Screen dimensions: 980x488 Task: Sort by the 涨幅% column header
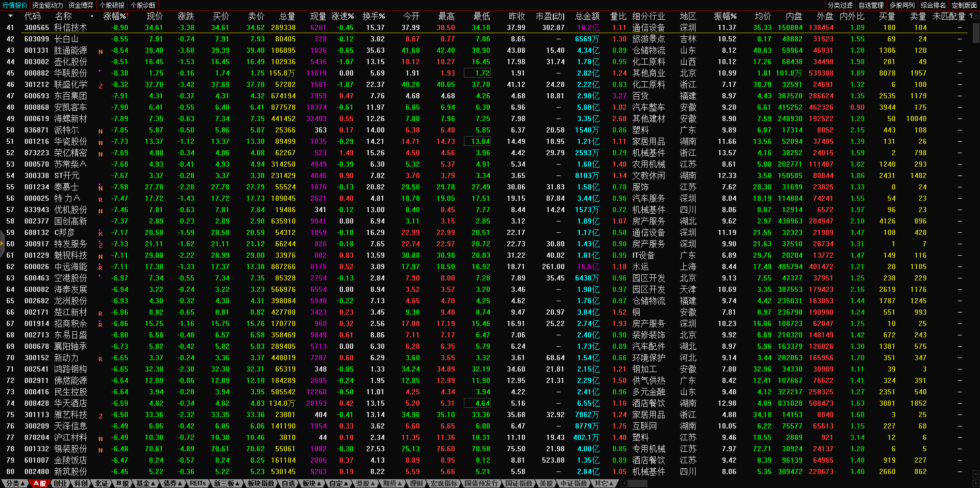(x=114, y=16)
